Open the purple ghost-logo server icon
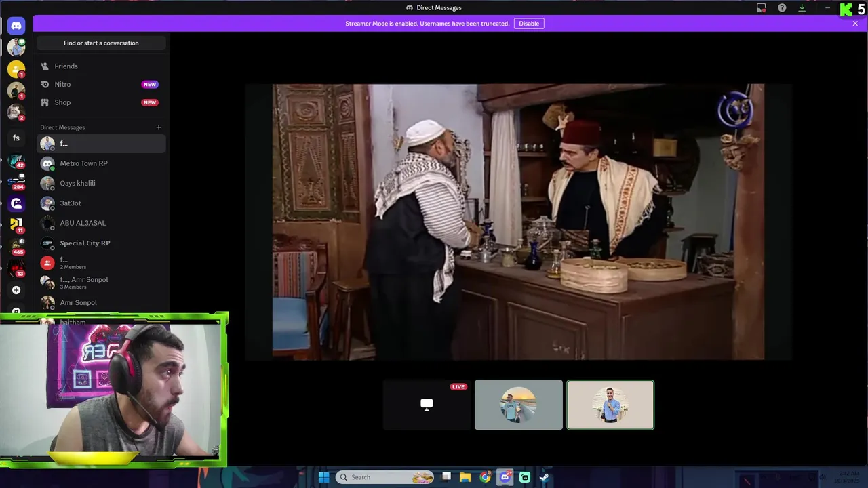868x488 pixels. 16,203
